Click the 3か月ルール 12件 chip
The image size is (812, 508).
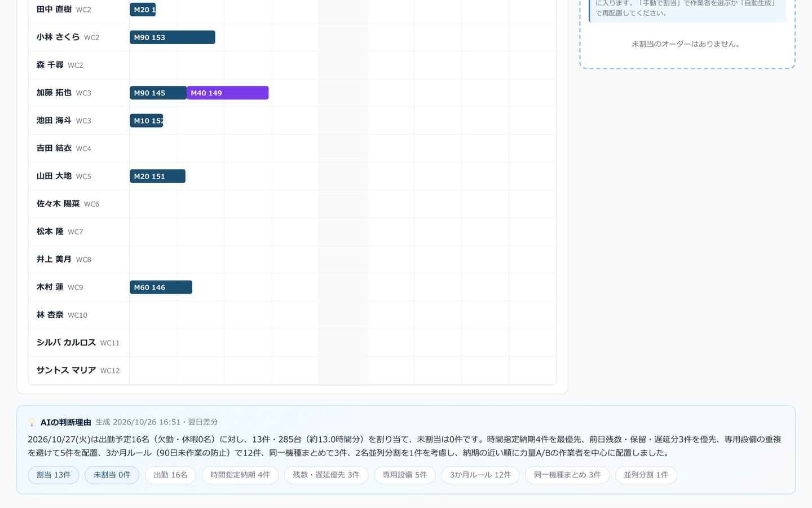point(480,475)
